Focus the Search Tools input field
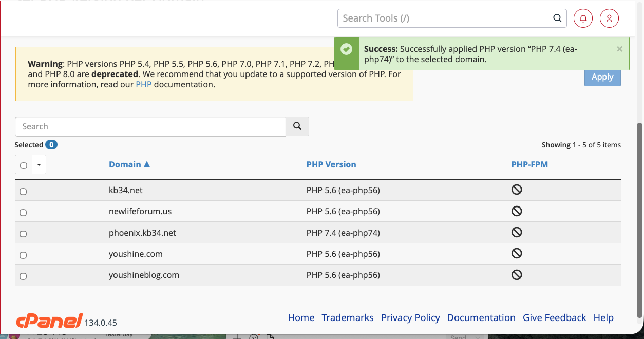Screen dimensions: 644x339 [x=444, y=18]
